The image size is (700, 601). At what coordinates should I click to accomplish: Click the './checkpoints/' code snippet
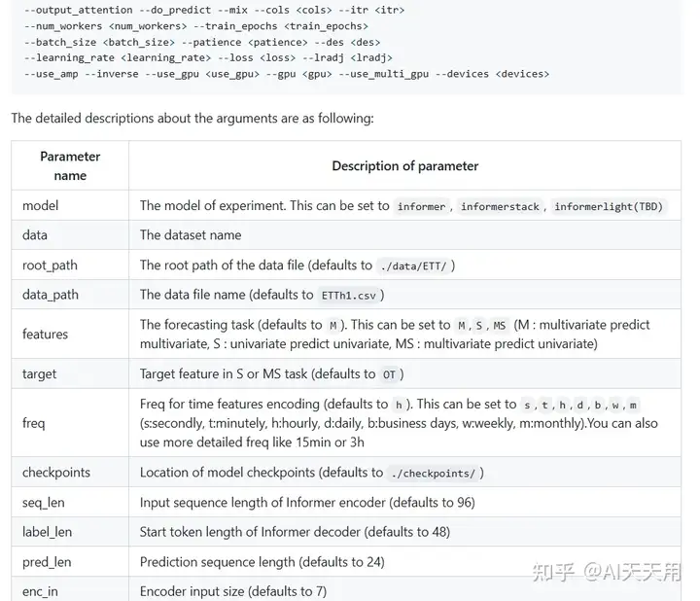click(433, 474)
